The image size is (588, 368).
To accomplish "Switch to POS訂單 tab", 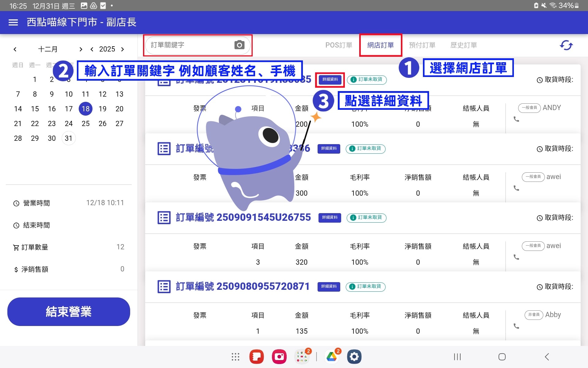I will (x=339, y=45).
